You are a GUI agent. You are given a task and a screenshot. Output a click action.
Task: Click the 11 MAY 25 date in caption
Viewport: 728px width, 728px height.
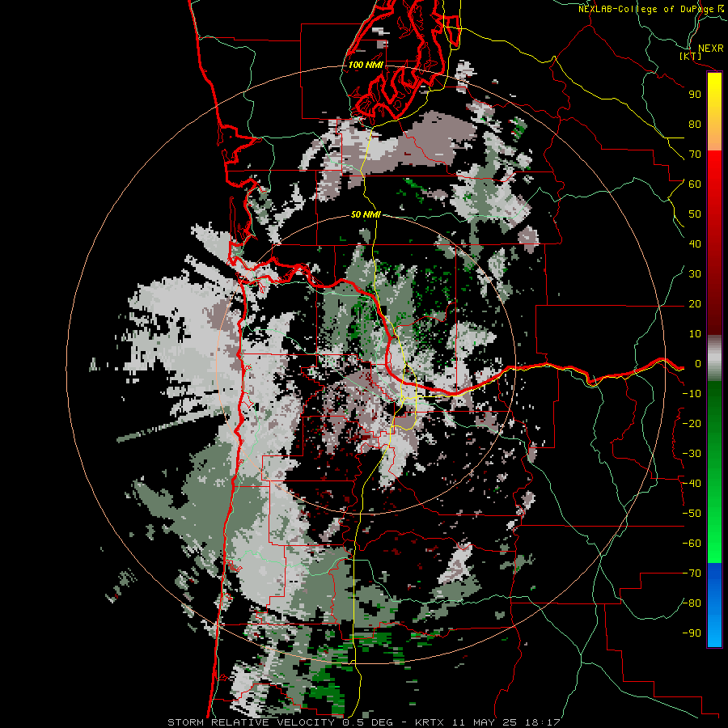pyautogui.click(x=485, y=722)
